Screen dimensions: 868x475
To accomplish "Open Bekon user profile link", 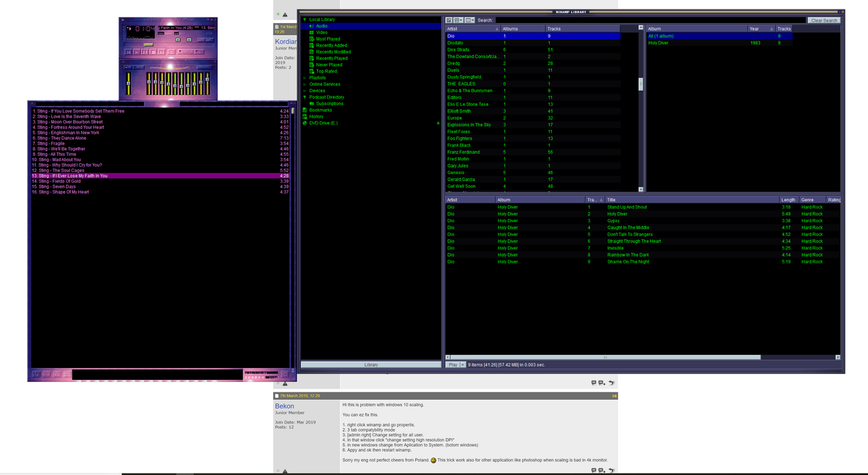I will pyautogui.click(x=285, y=406).
